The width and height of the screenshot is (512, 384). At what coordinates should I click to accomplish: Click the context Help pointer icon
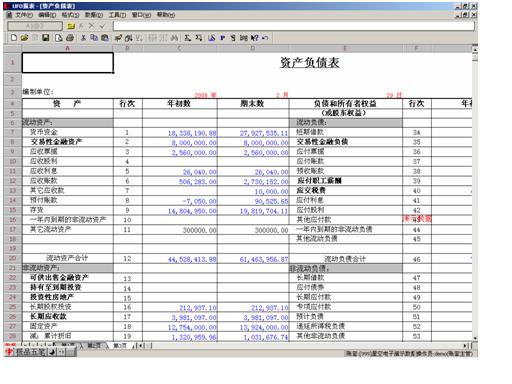click(254, 38)
